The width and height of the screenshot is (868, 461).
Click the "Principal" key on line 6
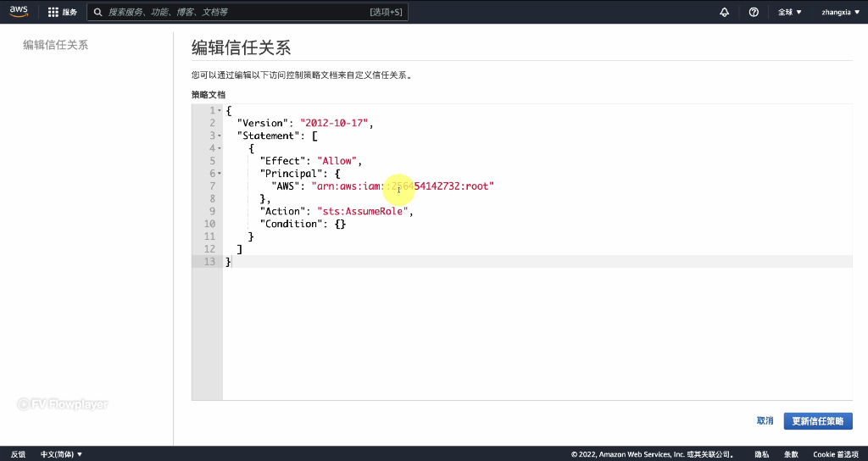coord(292,173)
